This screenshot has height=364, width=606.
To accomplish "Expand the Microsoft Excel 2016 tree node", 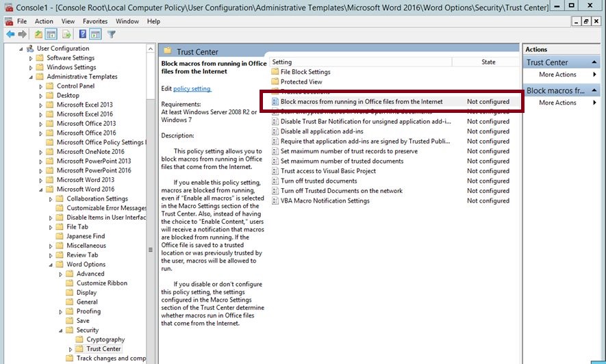I will [x=40, y=114].
